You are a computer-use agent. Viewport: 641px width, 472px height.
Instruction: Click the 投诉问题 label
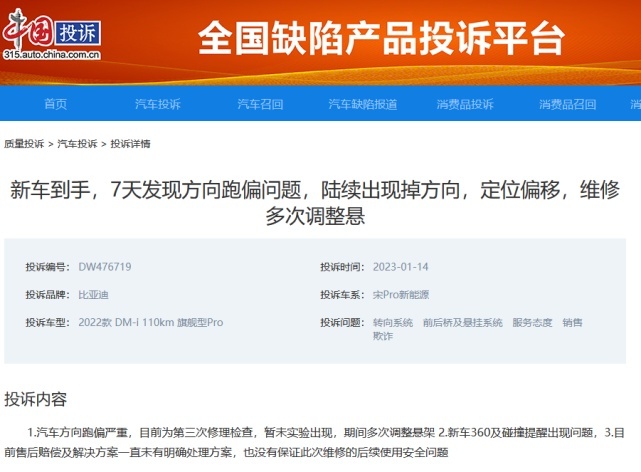click(x=342, y=322)
